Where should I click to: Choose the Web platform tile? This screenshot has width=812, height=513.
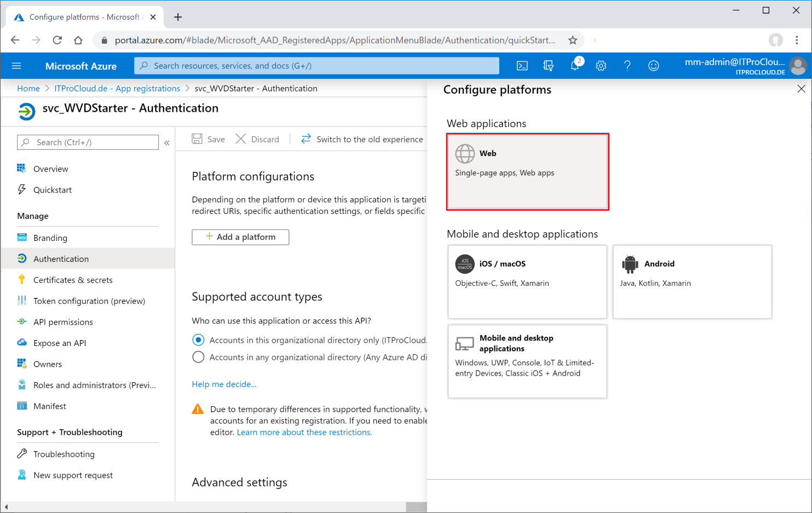[527, 172]
